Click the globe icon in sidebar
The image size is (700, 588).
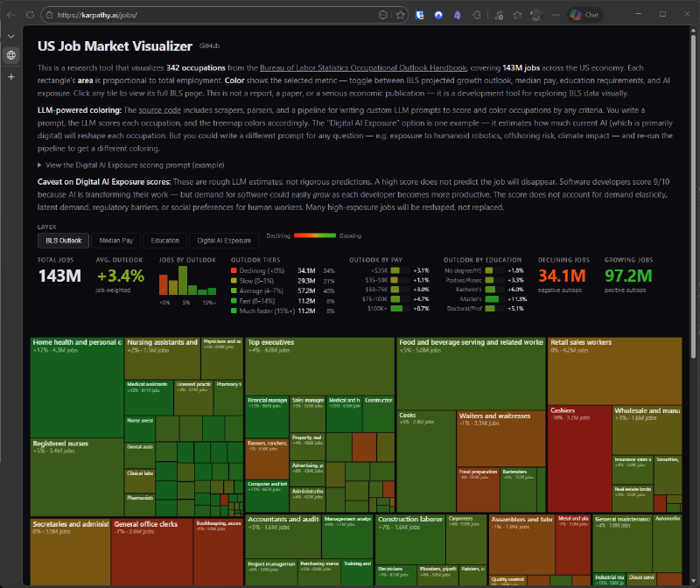(x=11, y=55)
